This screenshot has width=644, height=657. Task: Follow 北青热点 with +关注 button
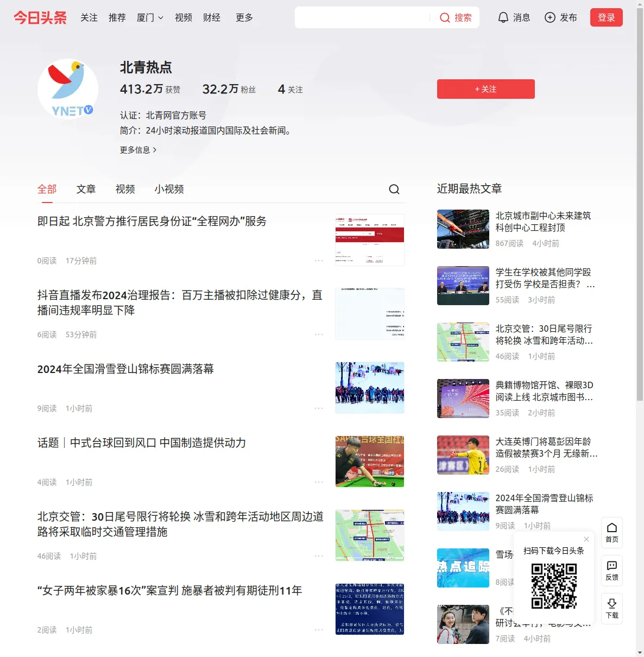pos(486,89)
